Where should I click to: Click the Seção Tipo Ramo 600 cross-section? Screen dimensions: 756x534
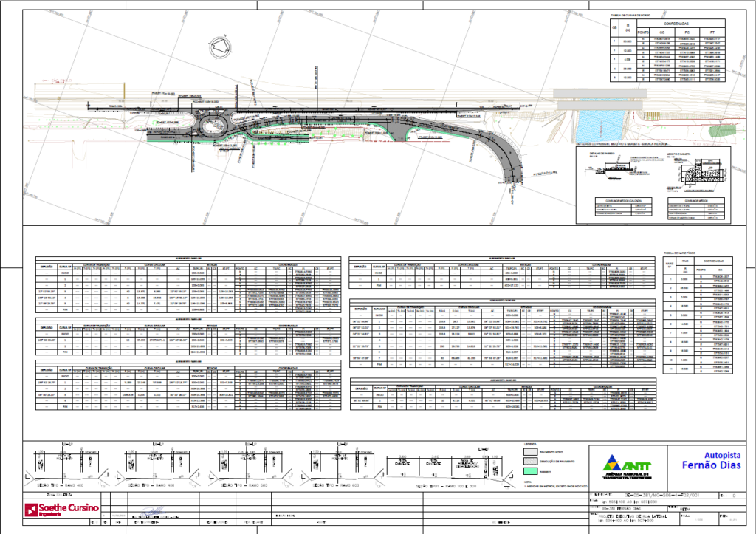tap(341, 465)
